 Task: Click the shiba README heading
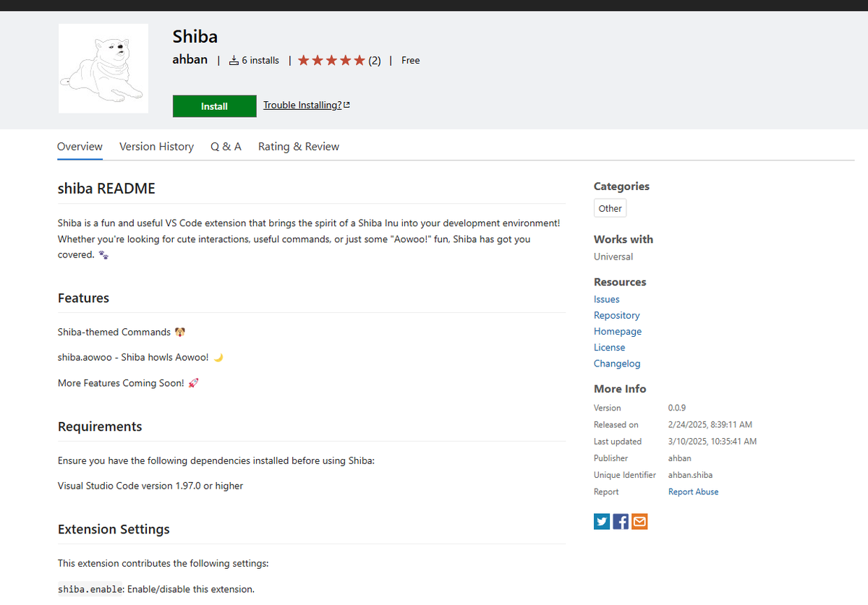(106, 189)
